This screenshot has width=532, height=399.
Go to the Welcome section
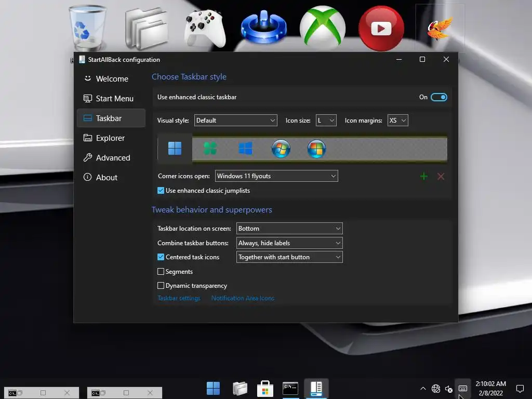pos(111,79)
